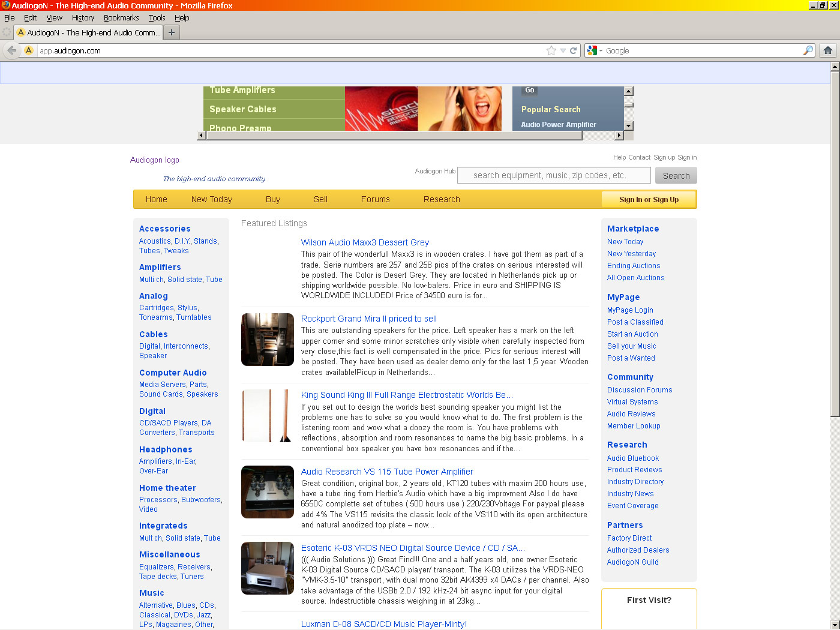Open the Industry Directory link
This screenshot has height=630, width=840.
click(635, 482)
